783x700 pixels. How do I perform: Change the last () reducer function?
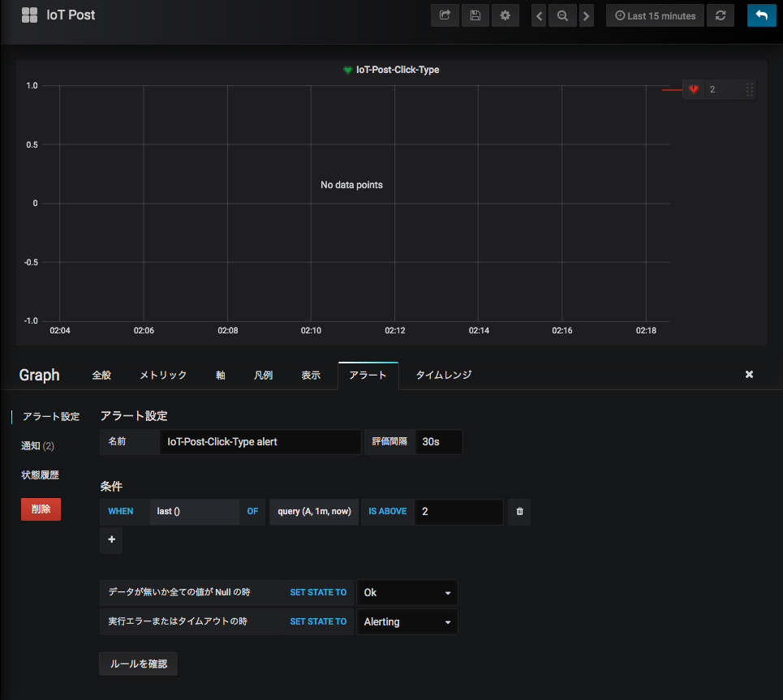tap(194, 511)
